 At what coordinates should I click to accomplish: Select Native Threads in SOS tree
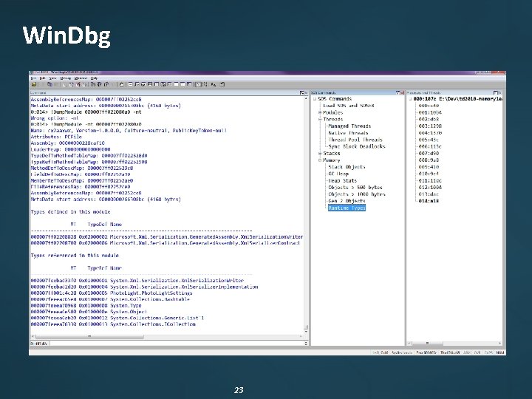click(x=348, y=133)
